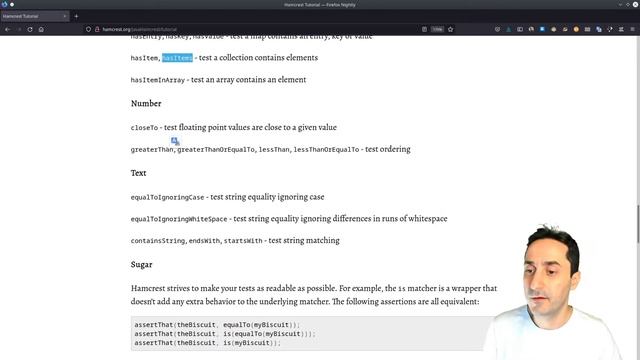Click the containsString code text
This screenshot has width=640, height=360.
(158, 241)
